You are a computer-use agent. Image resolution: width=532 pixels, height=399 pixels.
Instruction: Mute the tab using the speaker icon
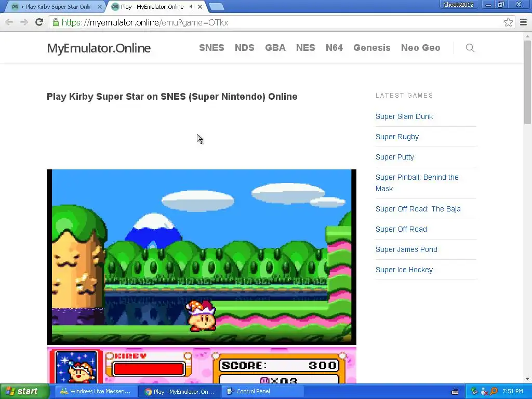coord(192,6)
